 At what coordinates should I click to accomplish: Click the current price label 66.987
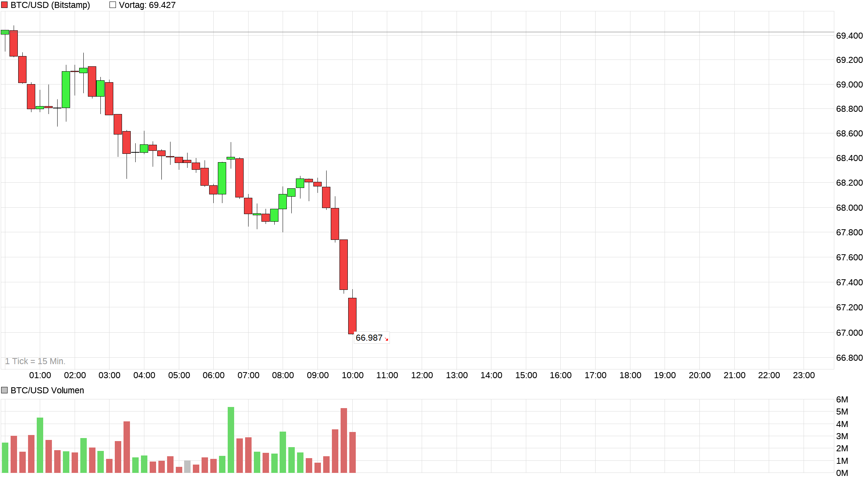369,338
